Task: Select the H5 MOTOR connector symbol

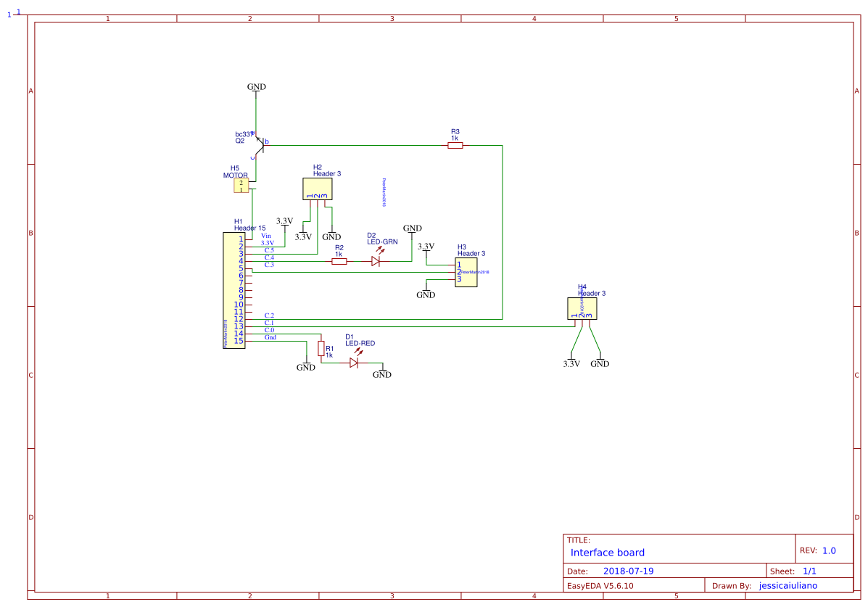Action: point(242,185)
